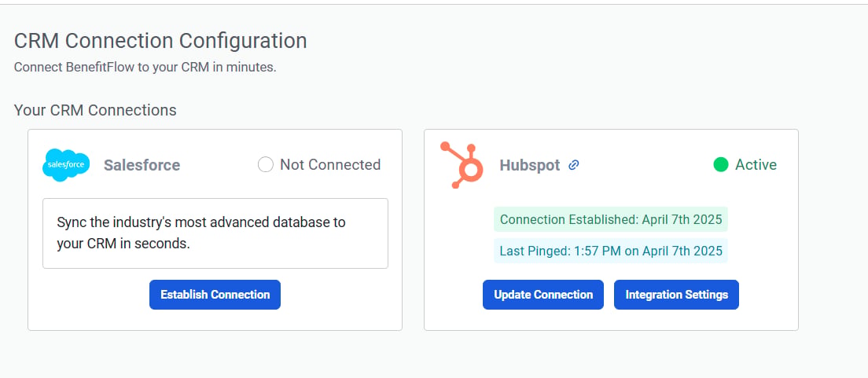The width and height of the screenshot is (868, 378).
Task: Click the Update Connection button
Action: coord(543,295)
